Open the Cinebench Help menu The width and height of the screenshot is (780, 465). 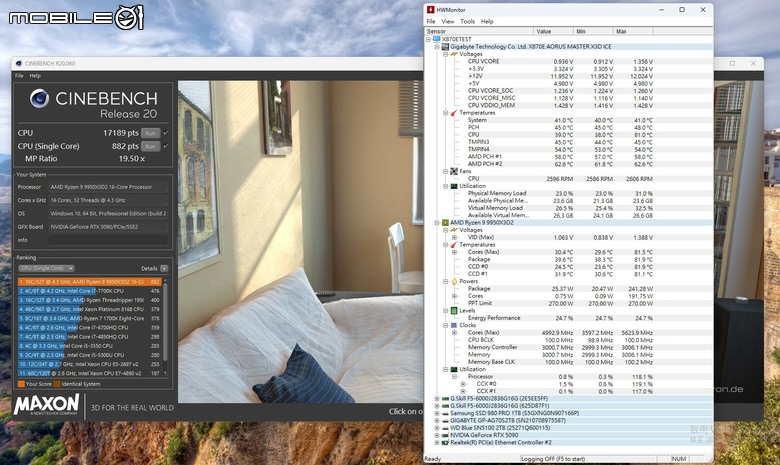coord(35,76)
